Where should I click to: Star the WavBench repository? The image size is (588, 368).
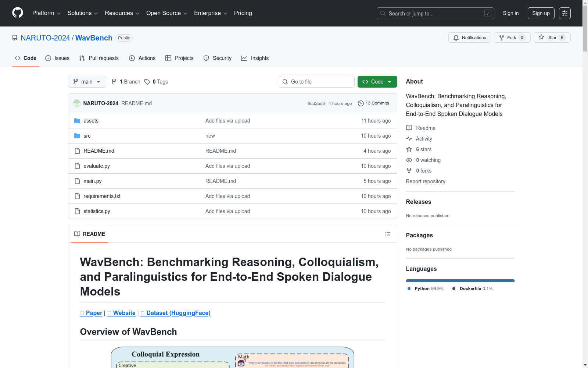(x=552, y=38)
